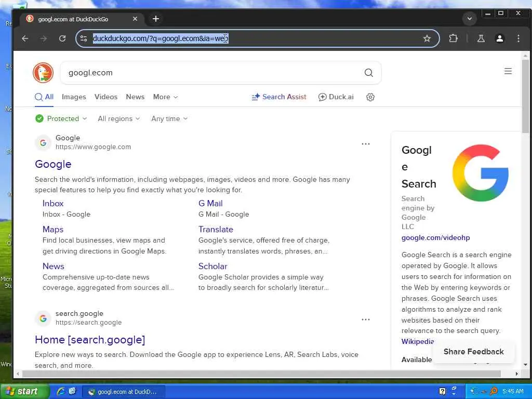This screenshot has height=399, width=532.
Task: Open a new tab with the plus button
Action: click(x=156, y=19)
